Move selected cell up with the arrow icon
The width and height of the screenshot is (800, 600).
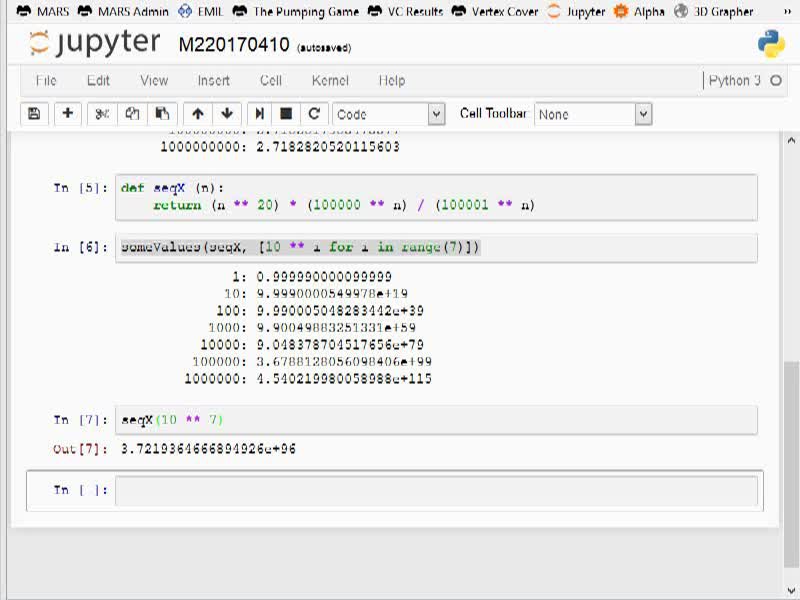(198, 113)
